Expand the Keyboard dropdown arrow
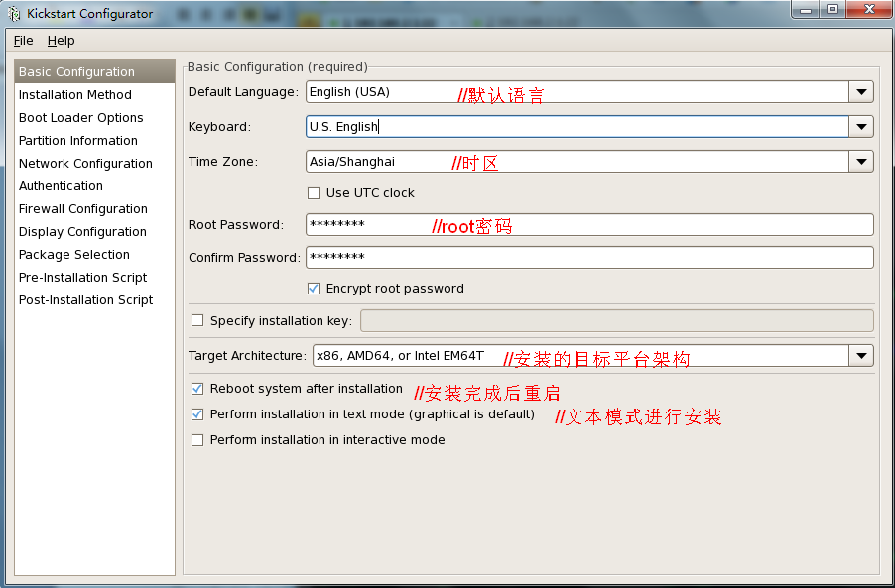The width and height of the screenshot is (895, 588). click(861, 127)
